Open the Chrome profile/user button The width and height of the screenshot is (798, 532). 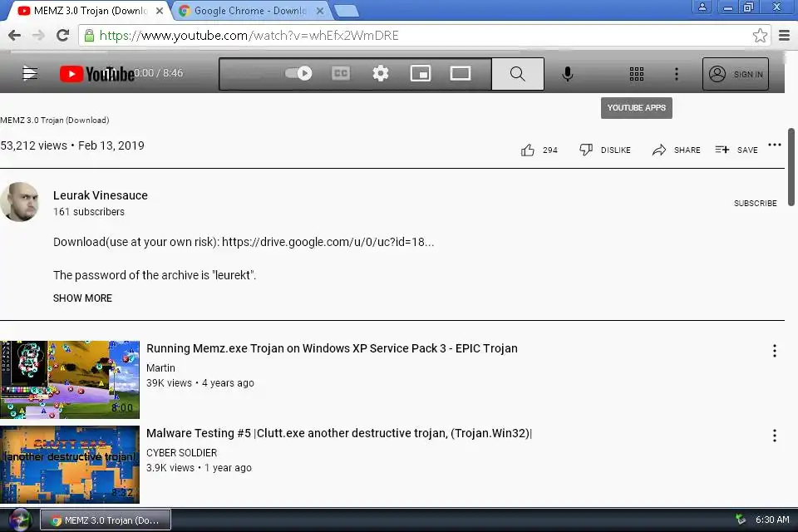click(x=702, y=7)
